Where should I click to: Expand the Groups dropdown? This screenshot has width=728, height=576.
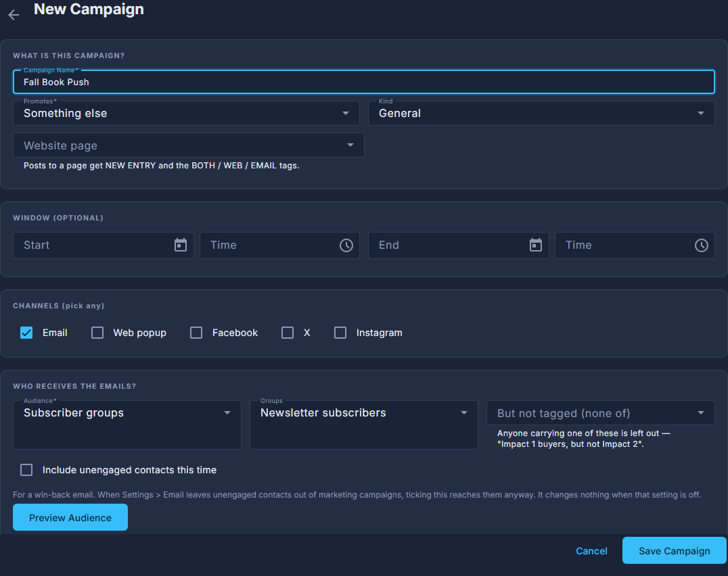click(x=364, y=425)
